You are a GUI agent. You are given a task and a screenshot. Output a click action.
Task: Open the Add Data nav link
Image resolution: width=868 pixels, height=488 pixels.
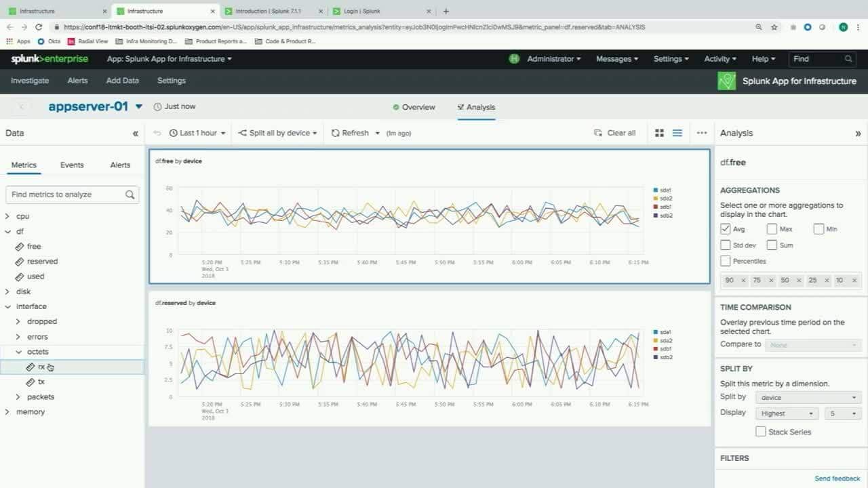pos(123,81)
